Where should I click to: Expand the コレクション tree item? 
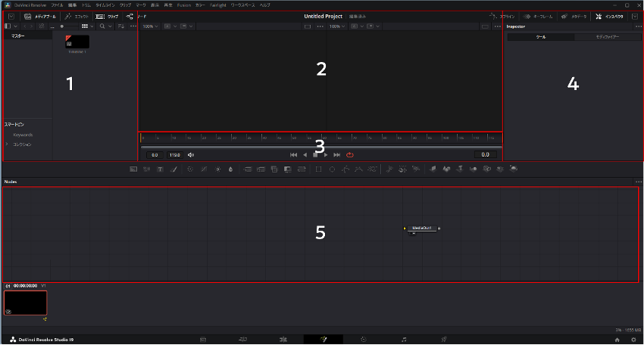click(7, 144)
